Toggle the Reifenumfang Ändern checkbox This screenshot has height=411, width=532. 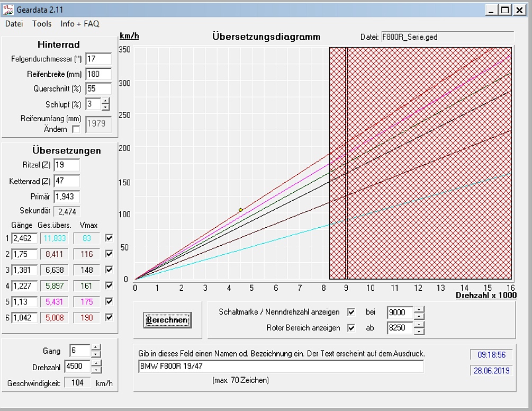point(76,129)
